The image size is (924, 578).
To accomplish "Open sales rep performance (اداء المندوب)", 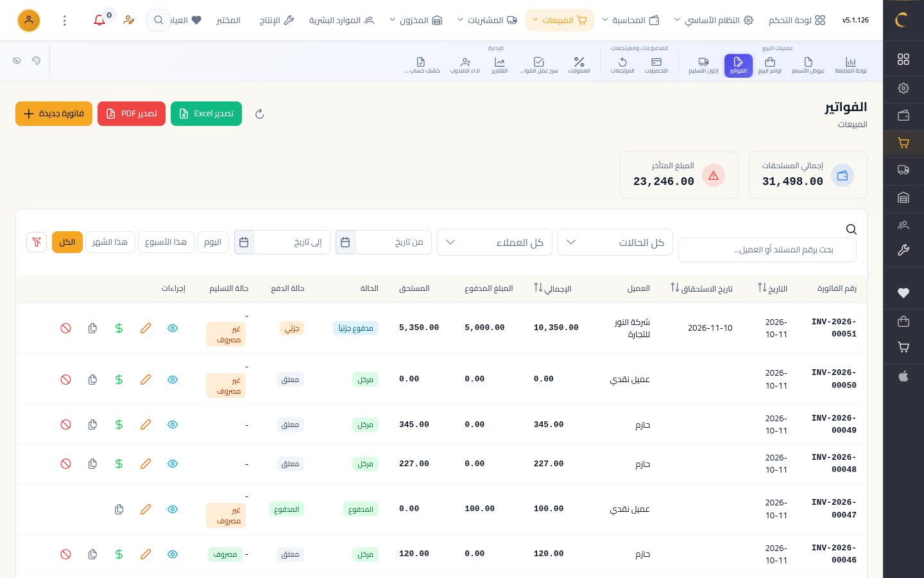I will (x=465, y=66).
